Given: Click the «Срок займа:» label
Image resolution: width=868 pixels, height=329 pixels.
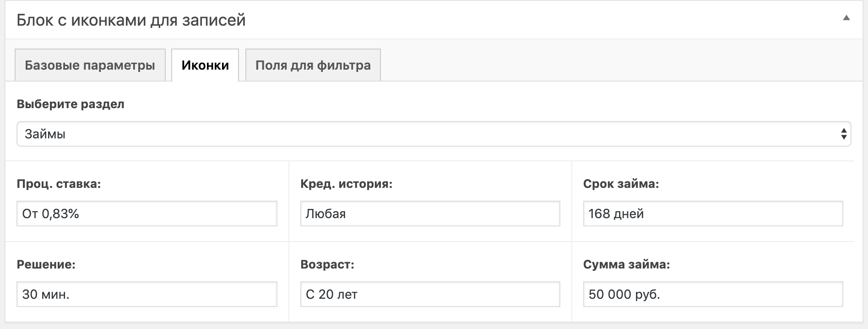Looking at the screenshot, I should (621, 184).
